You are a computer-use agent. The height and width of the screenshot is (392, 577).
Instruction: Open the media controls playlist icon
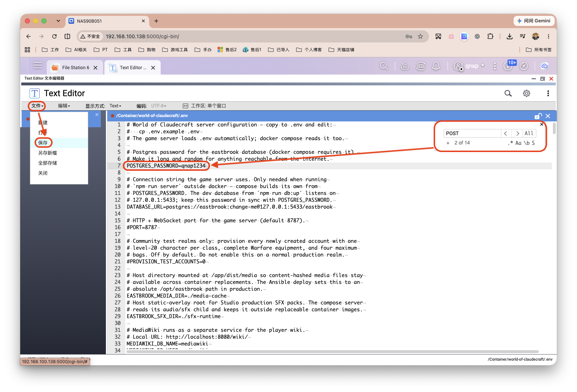523,36
